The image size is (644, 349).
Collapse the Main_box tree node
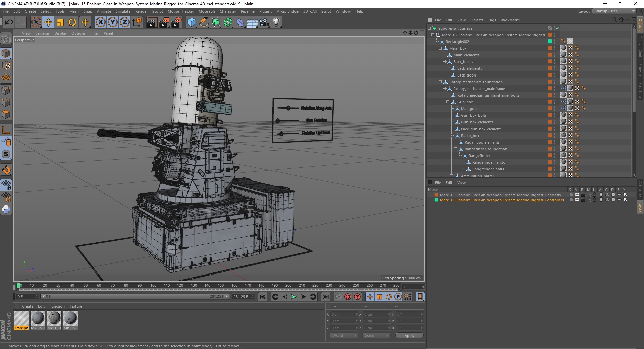coord(440,48)
